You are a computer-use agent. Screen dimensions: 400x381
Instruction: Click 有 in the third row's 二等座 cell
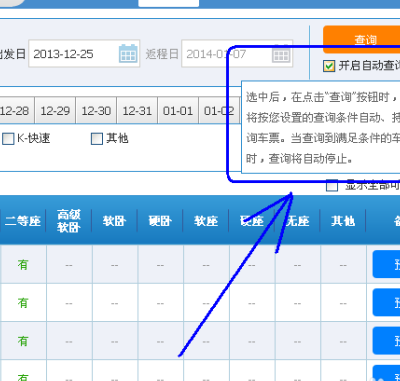(23, 341)
